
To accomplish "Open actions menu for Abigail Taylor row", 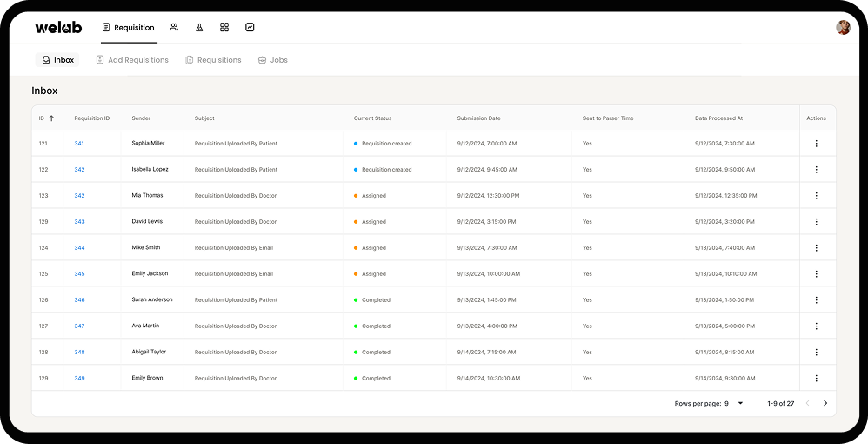I will tap(816, 352).
